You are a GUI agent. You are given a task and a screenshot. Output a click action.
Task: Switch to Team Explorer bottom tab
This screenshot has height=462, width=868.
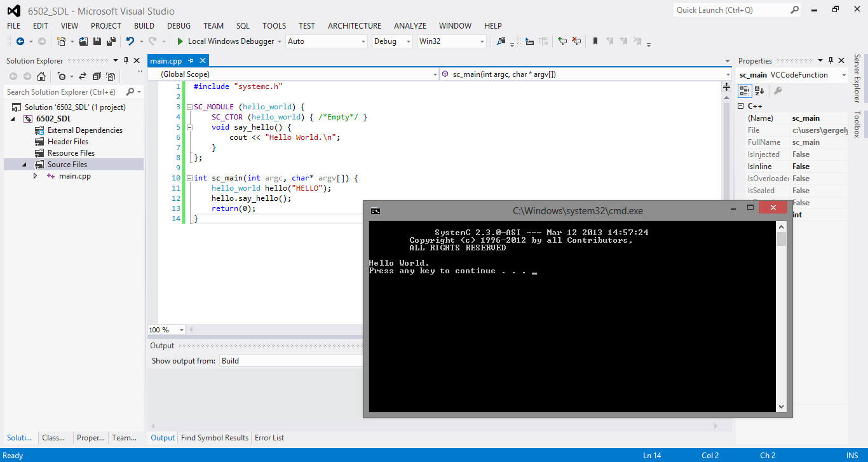[125, 438]
